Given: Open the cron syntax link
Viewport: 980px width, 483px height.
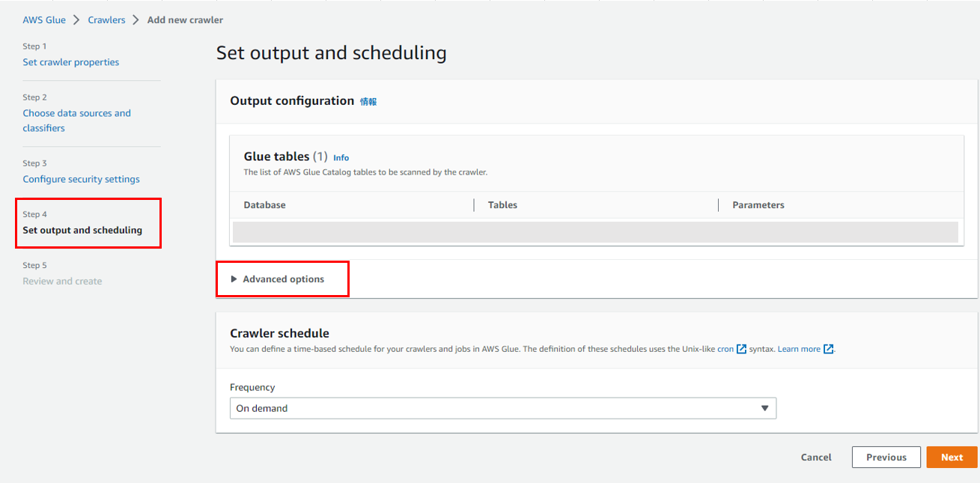Looking at the screenshot, I should (725, 349).
